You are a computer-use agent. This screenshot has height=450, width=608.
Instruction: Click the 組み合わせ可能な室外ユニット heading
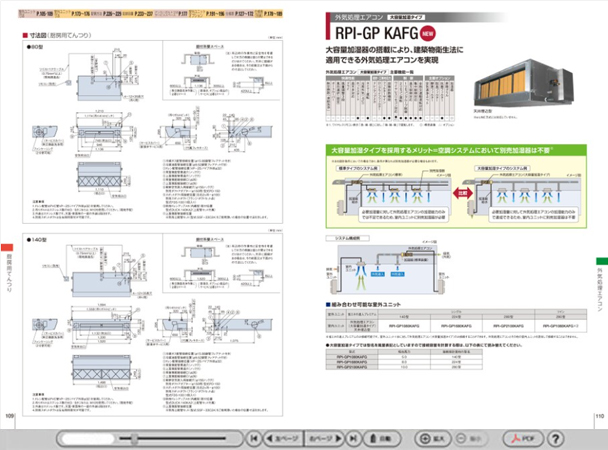pos(363,304)
